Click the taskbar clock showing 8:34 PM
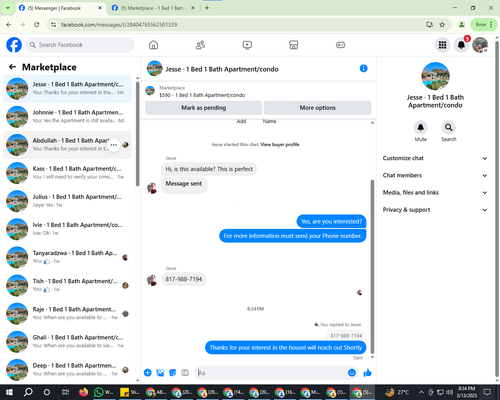This screenshot has height=400, width=500. click(x=466, y=392)
